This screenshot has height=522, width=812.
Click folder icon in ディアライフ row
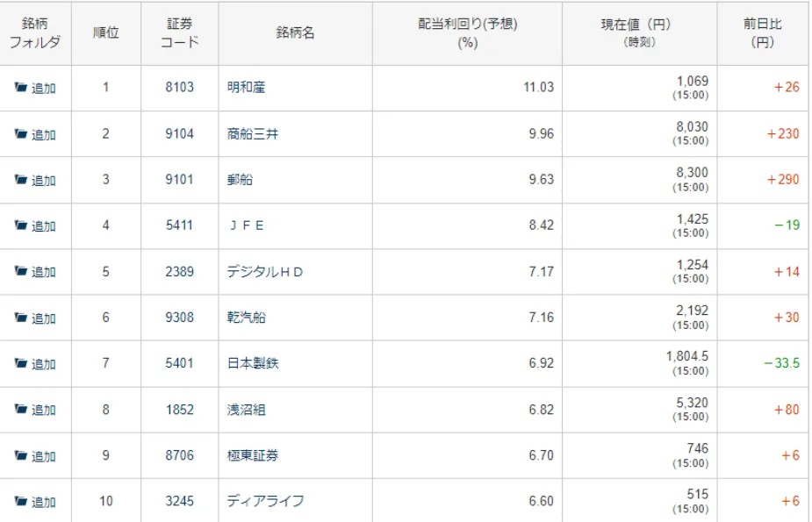pyautogui.click(x=21, y=501)
